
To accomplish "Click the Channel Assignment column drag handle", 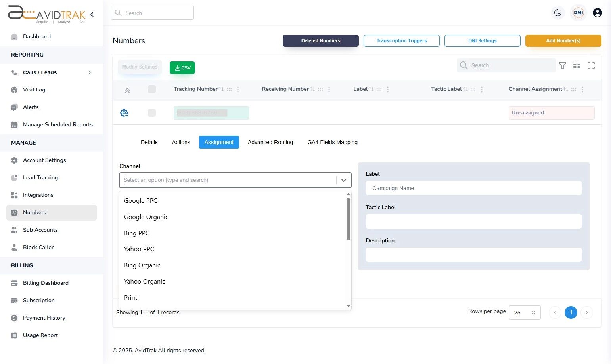I will (574, 90).
